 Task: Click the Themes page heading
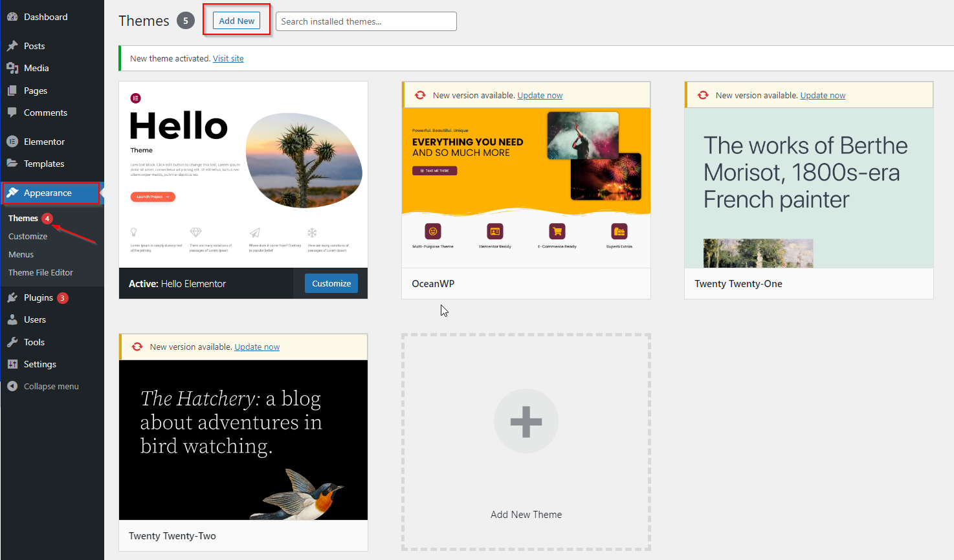144,21
